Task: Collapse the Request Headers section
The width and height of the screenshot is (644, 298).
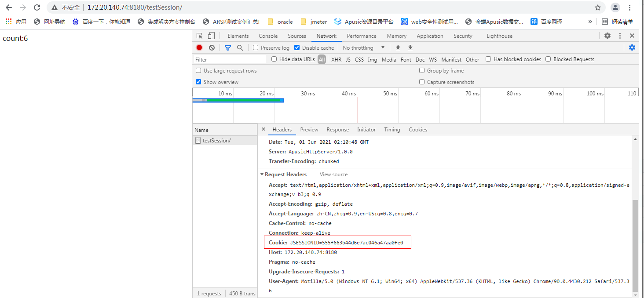Action: [262, 174]
